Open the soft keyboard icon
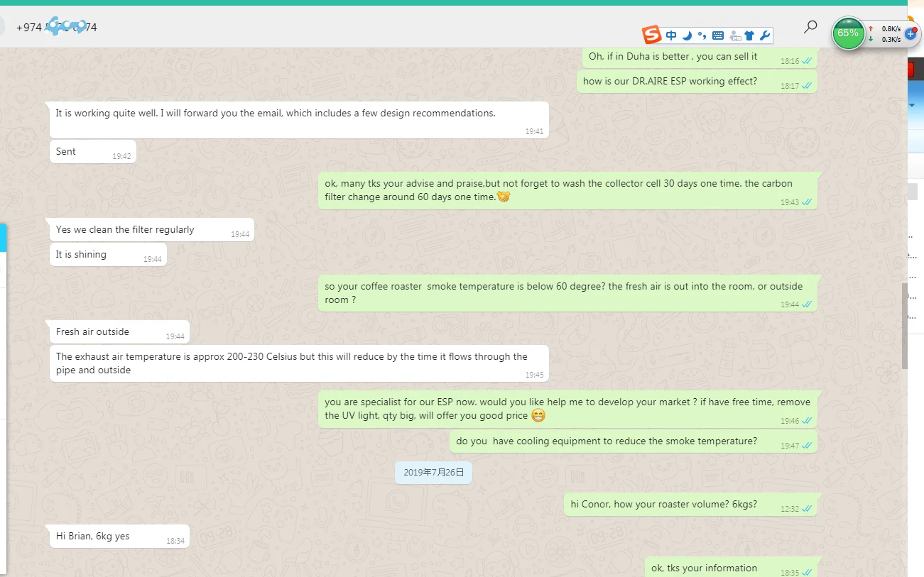 [717, 35]
